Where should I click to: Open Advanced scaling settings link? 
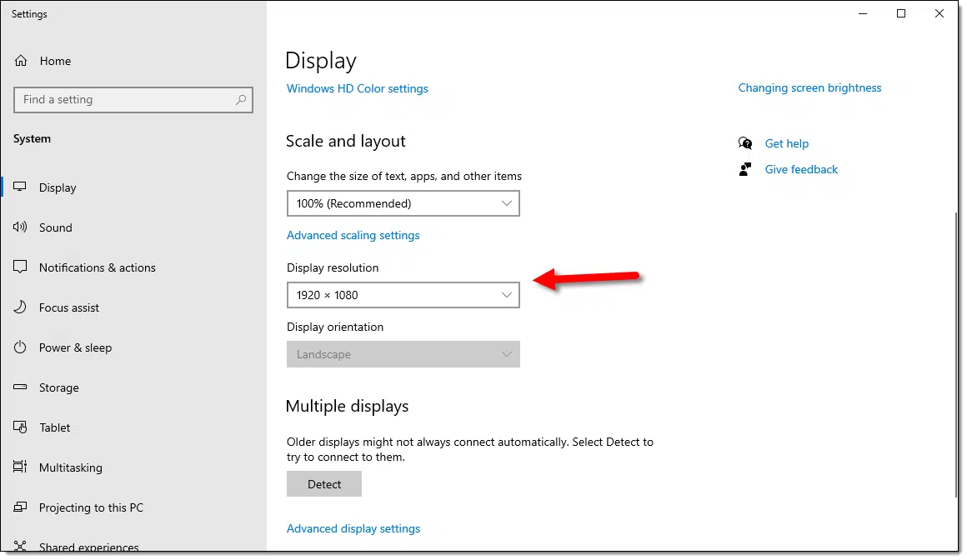click(x=353, y=235)
